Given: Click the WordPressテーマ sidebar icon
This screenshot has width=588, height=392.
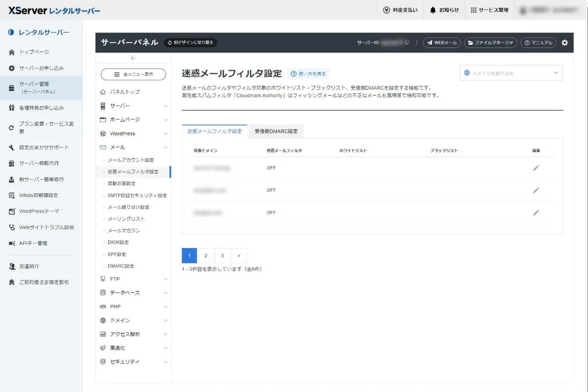Looking at the screenshot, I should pos(12,211).
